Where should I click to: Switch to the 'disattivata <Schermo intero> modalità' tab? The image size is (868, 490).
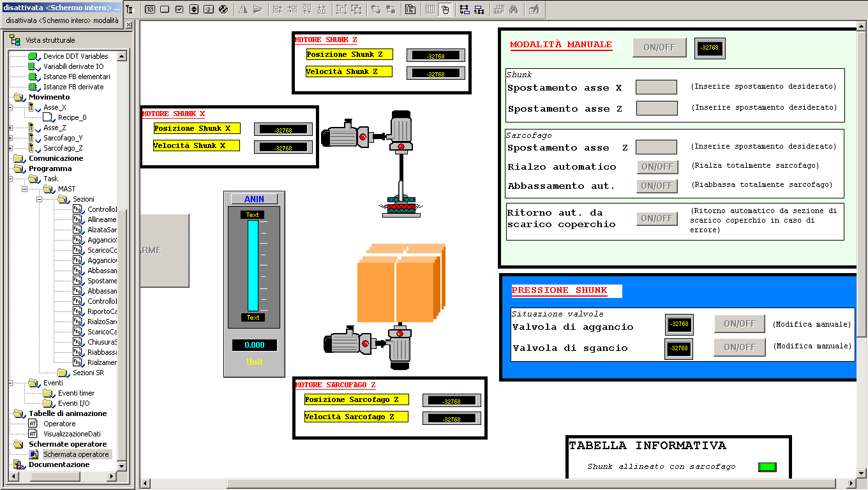[x=62, y=20]
